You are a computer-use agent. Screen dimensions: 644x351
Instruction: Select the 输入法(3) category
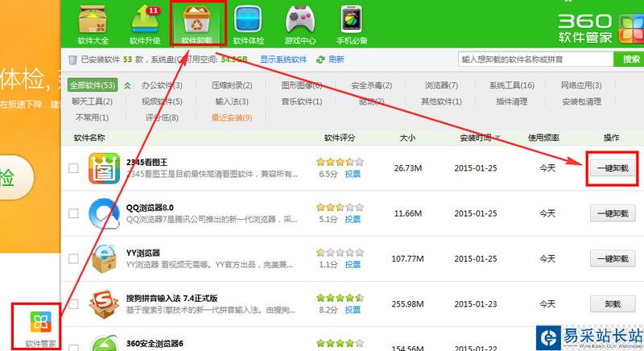click(232, 101)
